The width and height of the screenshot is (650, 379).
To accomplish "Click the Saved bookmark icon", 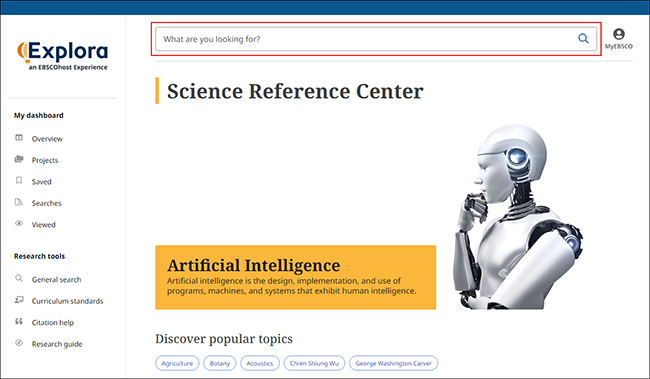I will tap(19, 180).
